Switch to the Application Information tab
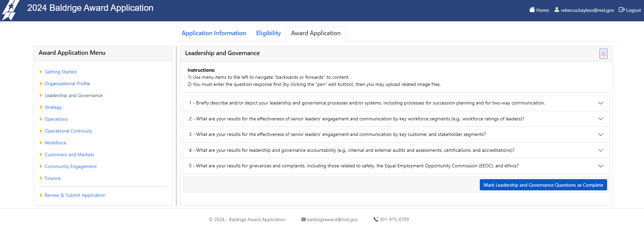Screen dimensions: 644x237 tap(214, 33)
